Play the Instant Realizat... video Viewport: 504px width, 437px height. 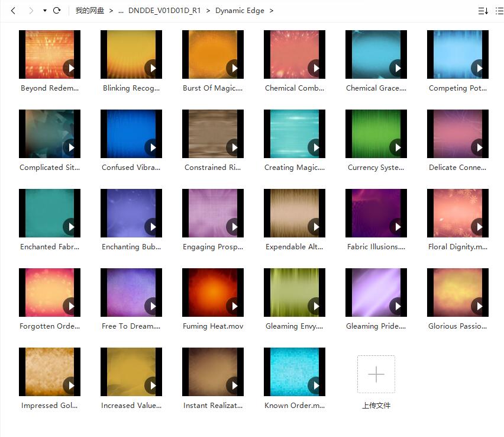(x=234, y=385)
